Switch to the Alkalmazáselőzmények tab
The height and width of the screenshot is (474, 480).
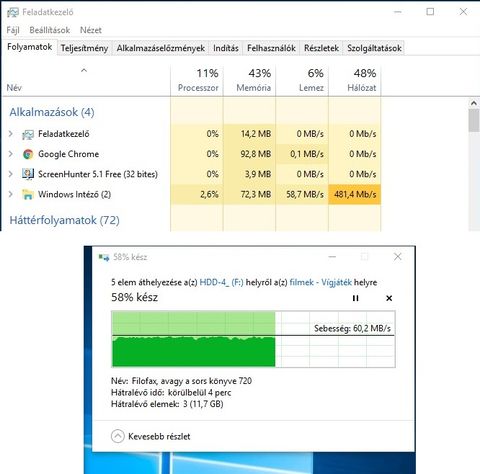[161, 48]
